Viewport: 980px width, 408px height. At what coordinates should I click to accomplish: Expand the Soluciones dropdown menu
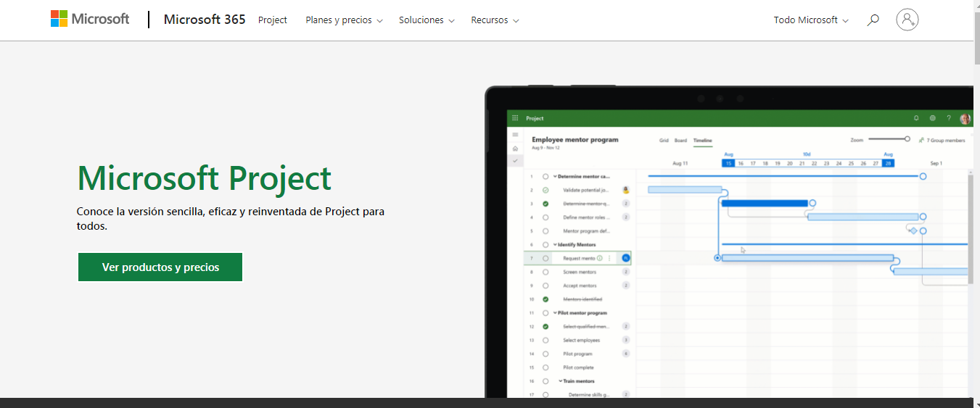point(427,20)
